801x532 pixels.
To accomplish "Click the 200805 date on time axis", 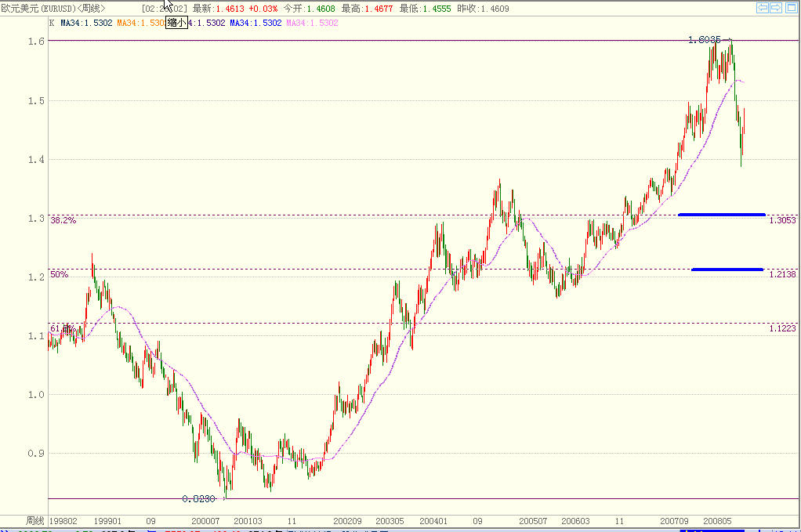I will point(717,521).
